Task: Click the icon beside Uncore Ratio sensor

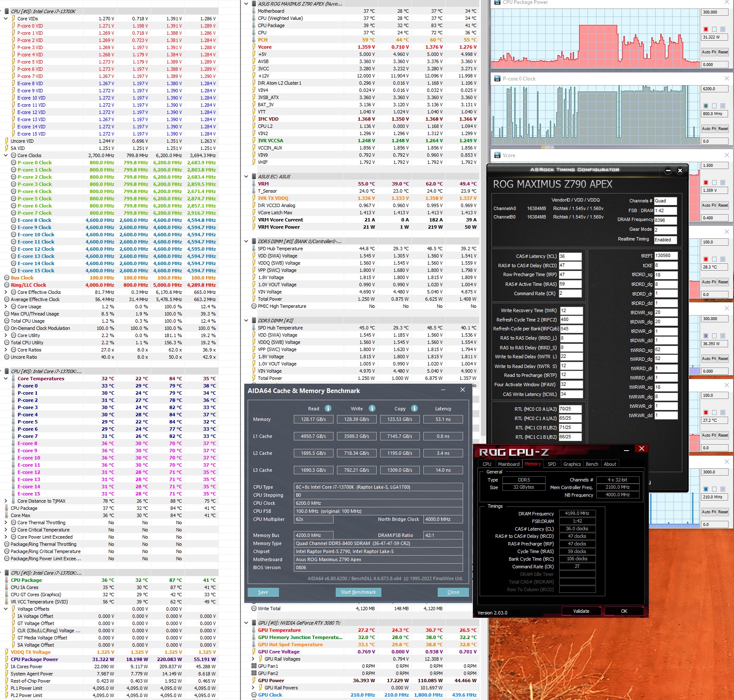Action: click(7, 357)
